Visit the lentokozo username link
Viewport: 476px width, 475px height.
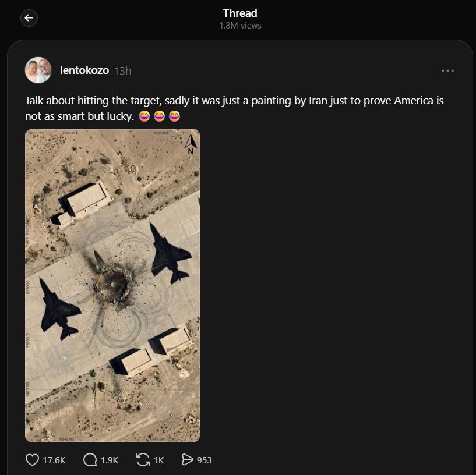point(84,70)
